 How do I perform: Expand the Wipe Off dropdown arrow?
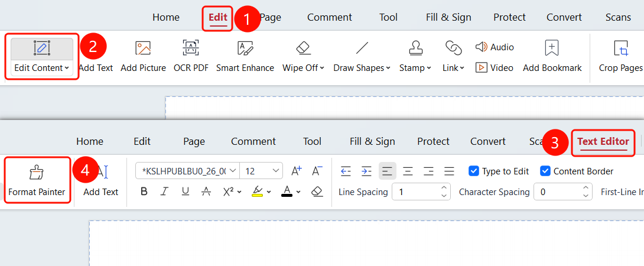pyautogui.click(x=322, y=68)
